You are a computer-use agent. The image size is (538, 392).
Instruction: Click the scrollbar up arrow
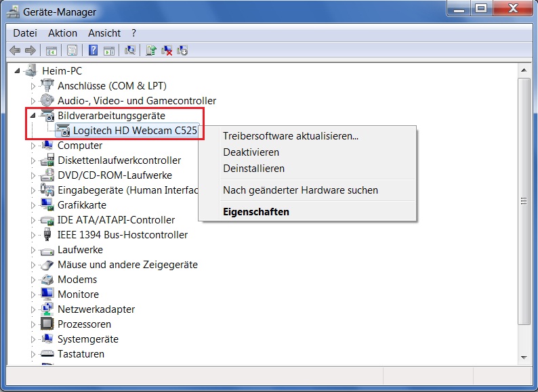pyautogui.click(x=524, y=70)
